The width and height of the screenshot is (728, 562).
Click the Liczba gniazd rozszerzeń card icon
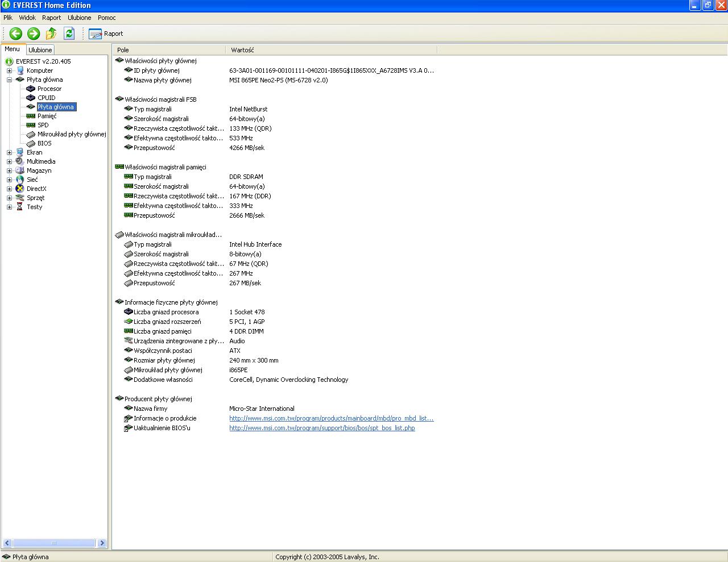[x=128, y=322]
